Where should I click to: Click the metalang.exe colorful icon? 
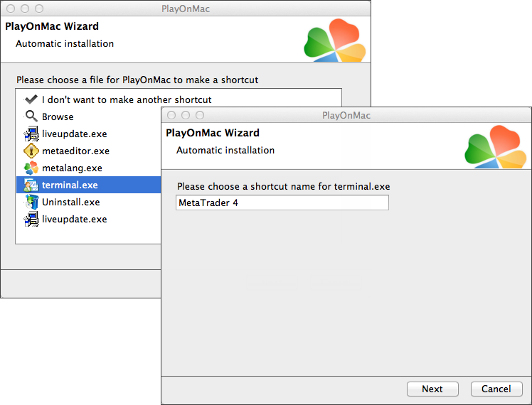click(x=31, y=168)
